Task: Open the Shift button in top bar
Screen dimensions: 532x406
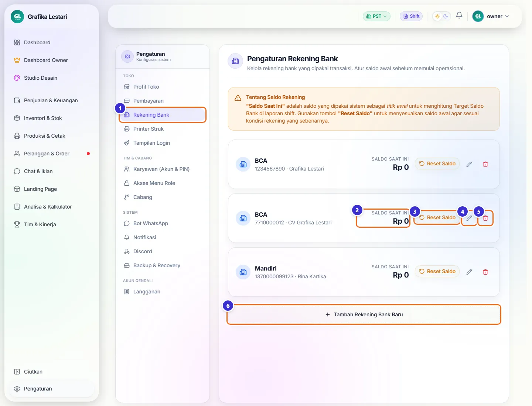Action: (x=411, y=16)
